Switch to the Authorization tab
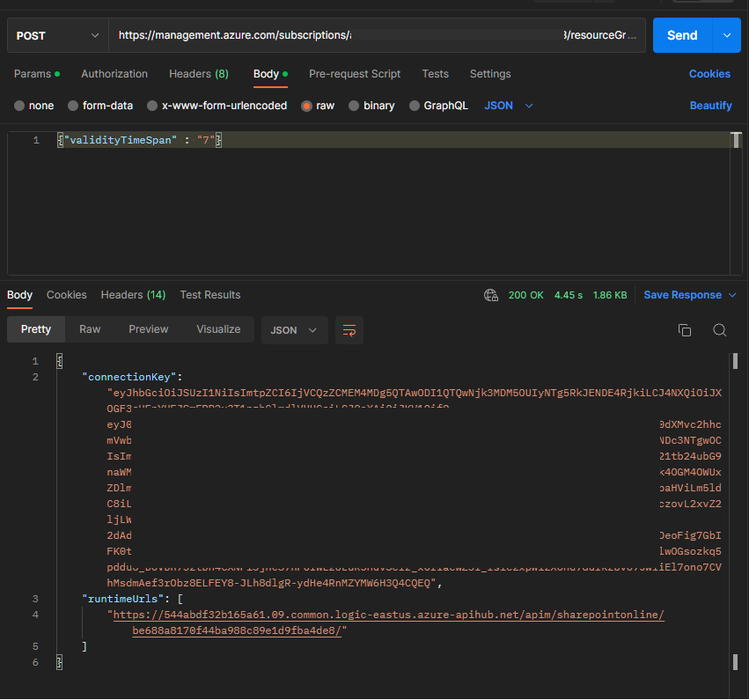This screenshot has height=700, width=749. [x=114, y=74]
